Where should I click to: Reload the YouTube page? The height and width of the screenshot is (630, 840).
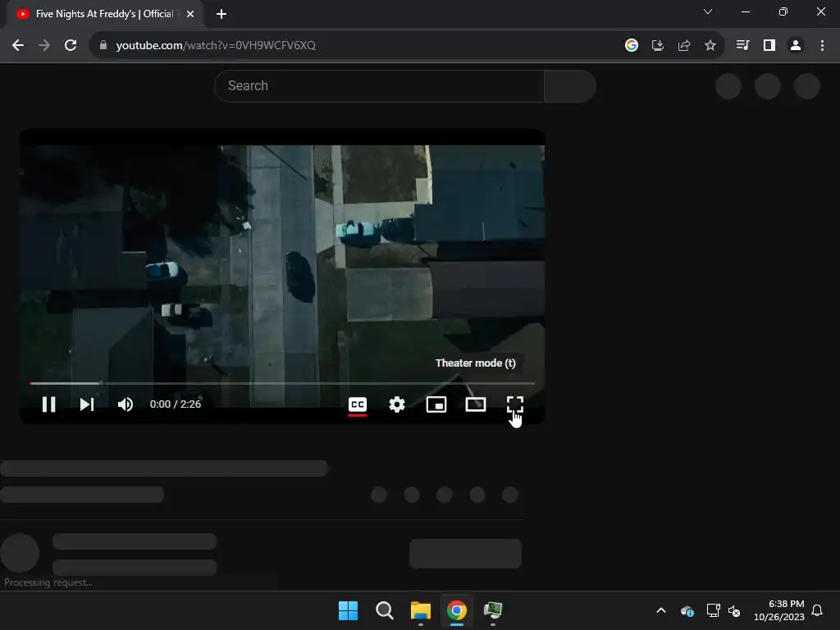pos(71,45)
